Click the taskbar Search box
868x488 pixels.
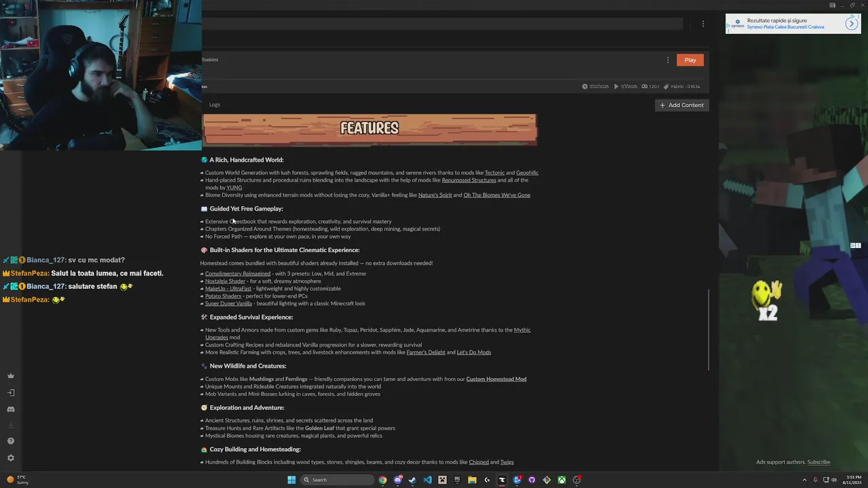click(337, 480)
